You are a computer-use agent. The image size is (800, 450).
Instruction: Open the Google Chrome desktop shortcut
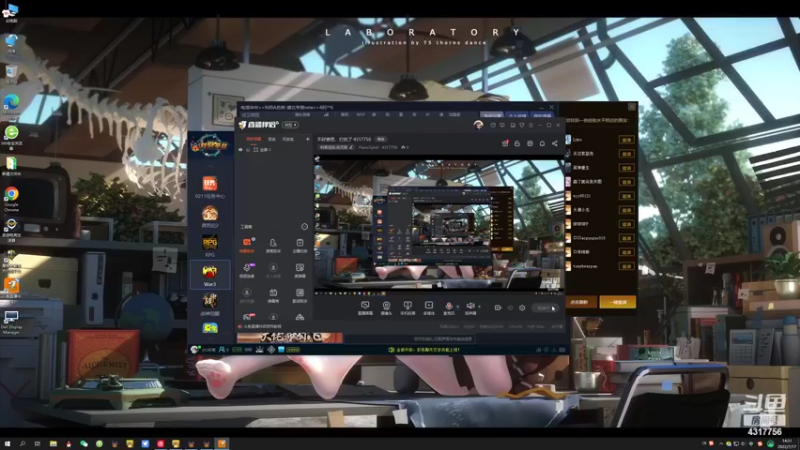pyautogui.click(x=11, y=198)
